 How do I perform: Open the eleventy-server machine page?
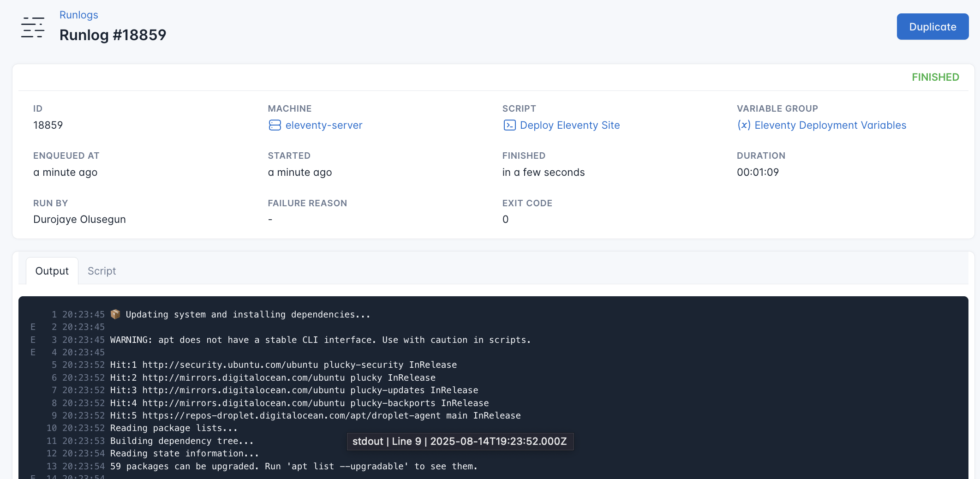point(323,125)
